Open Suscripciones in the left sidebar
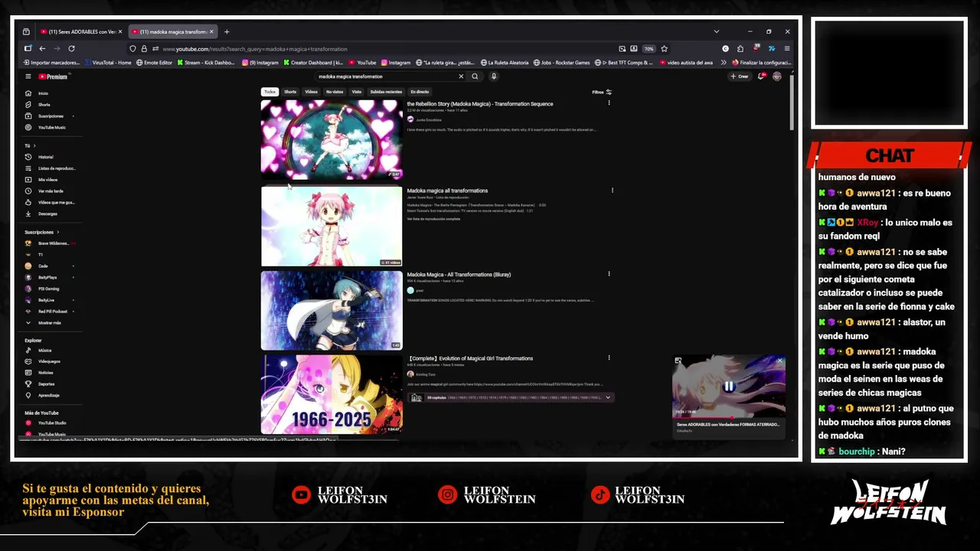 51,116
